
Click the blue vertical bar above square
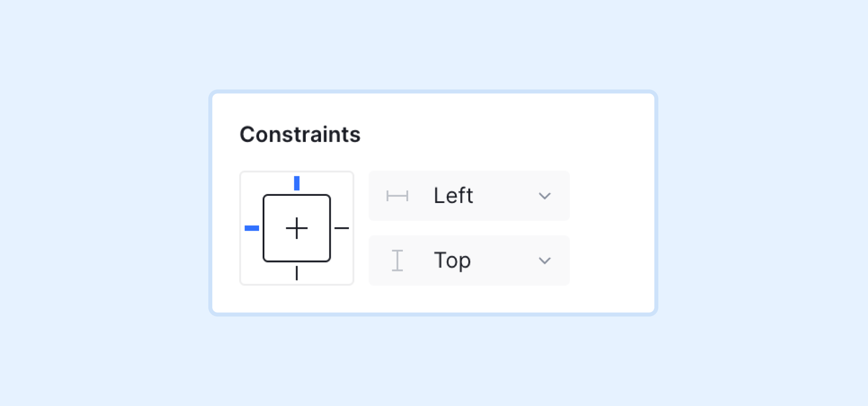pos(297,183)
